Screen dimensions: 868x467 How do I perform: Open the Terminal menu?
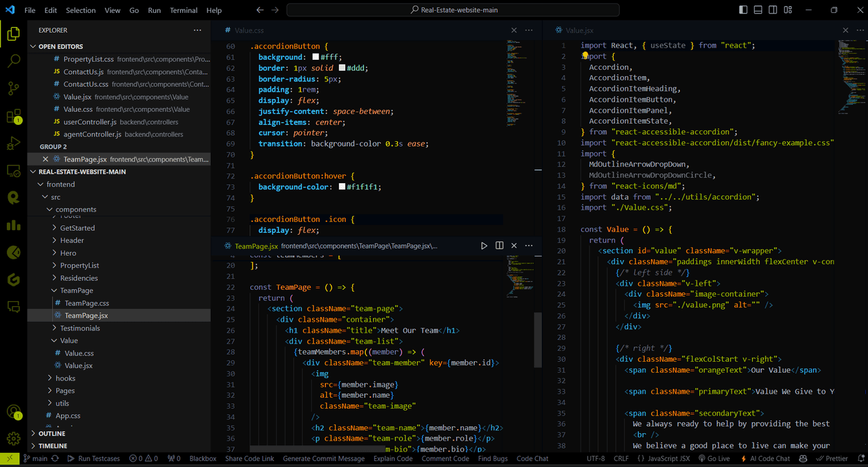(x=183, y=11)
